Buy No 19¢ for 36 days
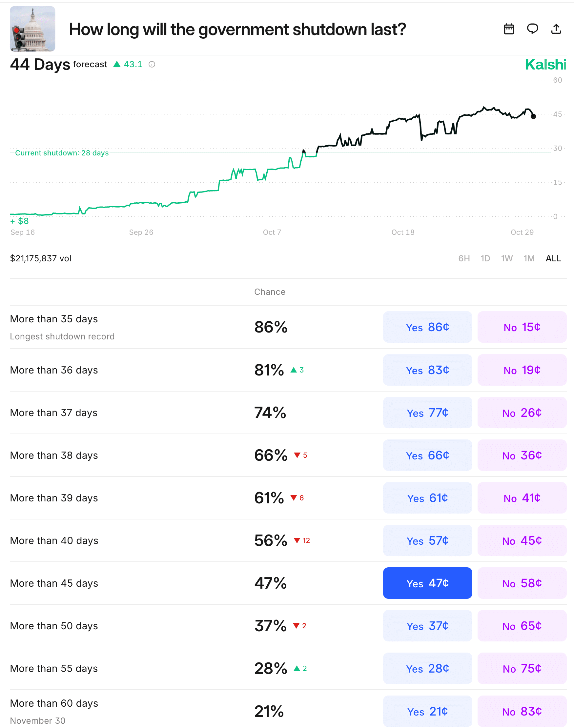This screenshot has width=574, height=728. (x=522, y=370)
